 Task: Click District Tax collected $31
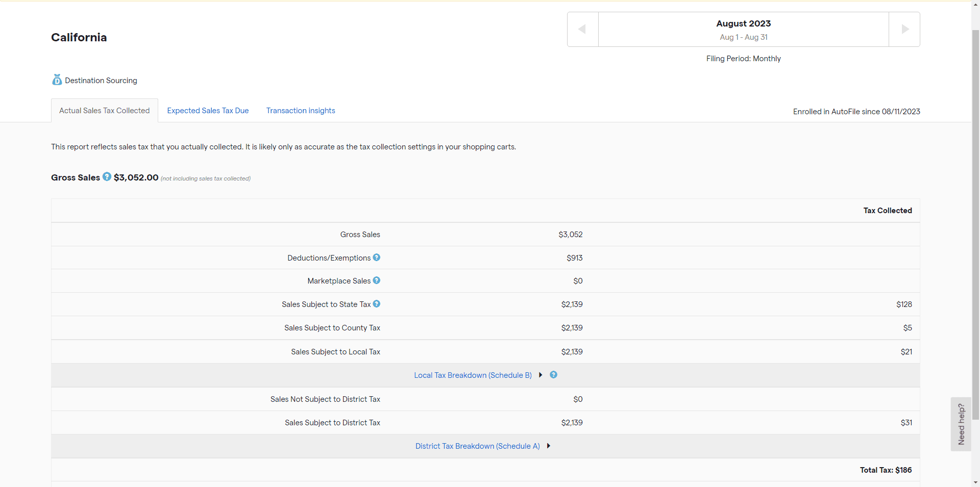click(906, 423)
